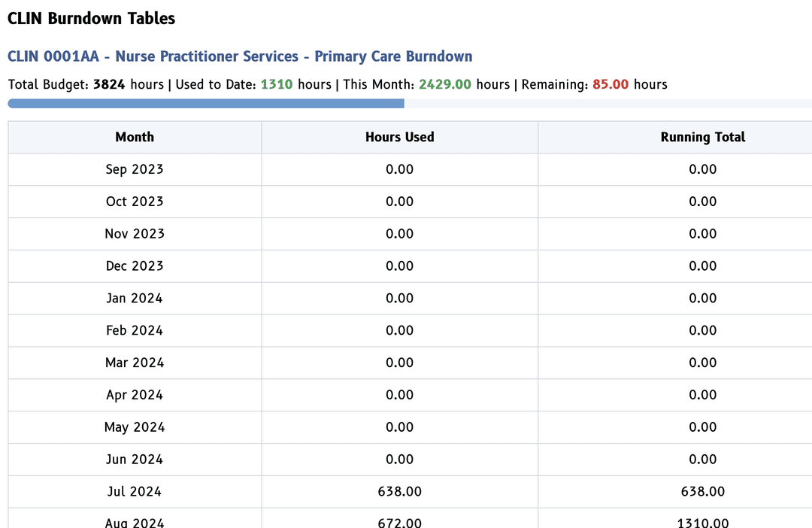Image resolution: width=812 pixels, height=528 pixels.
Task: Click the Jun 2024 month cell
Action: pos(135,460)
